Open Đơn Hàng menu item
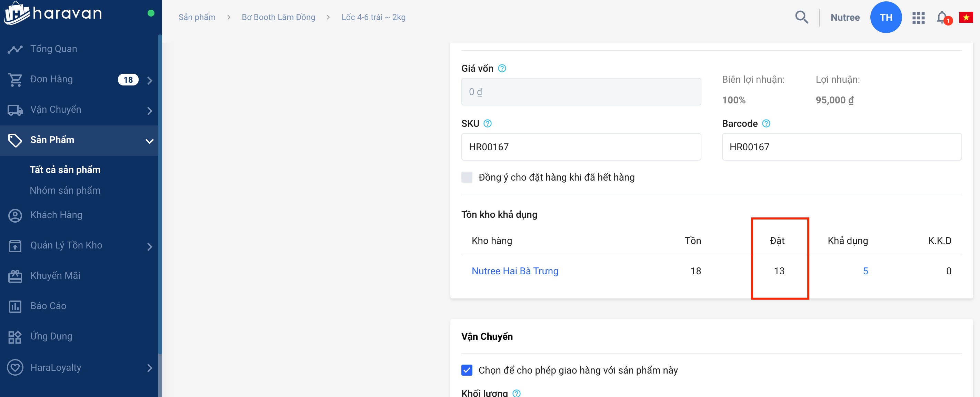The width and height of the screenshot is (980, 397). tap(79, 80)
